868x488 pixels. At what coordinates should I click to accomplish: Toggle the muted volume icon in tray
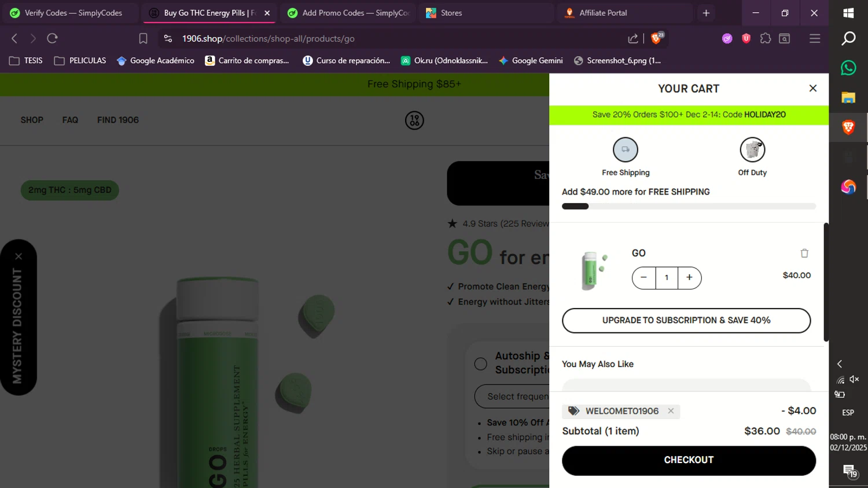tap(854, 379)
